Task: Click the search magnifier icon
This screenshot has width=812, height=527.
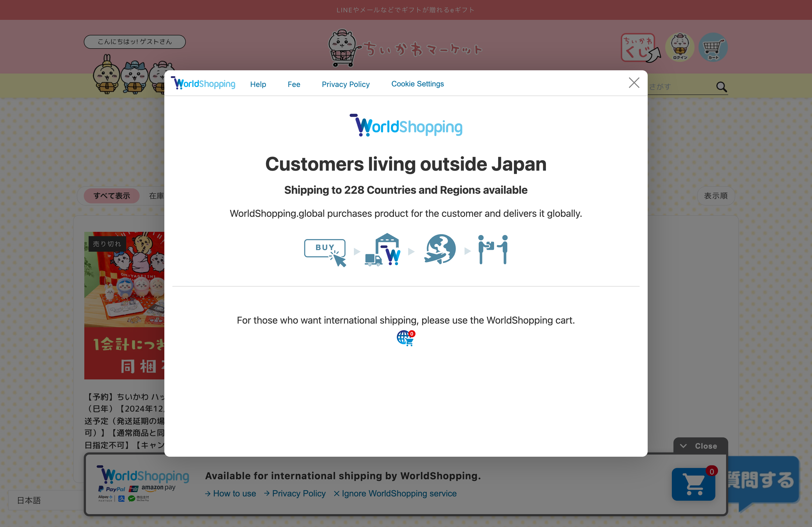Action: click(721, 87)
